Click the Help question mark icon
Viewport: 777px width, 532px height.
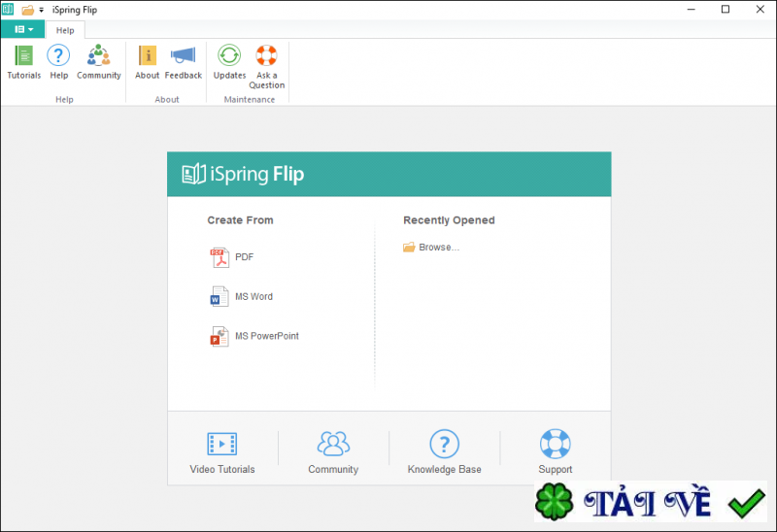point(58,55)
